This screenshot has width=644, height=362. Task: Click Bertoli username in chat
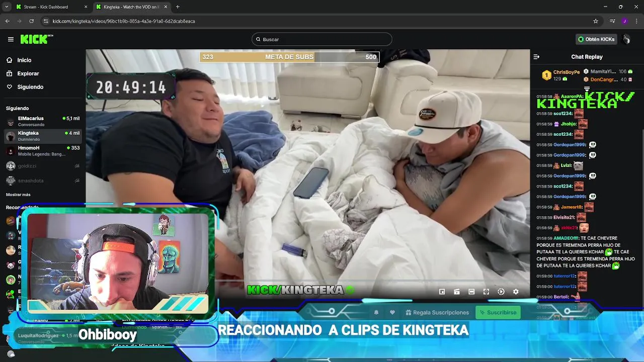[560, 297]
